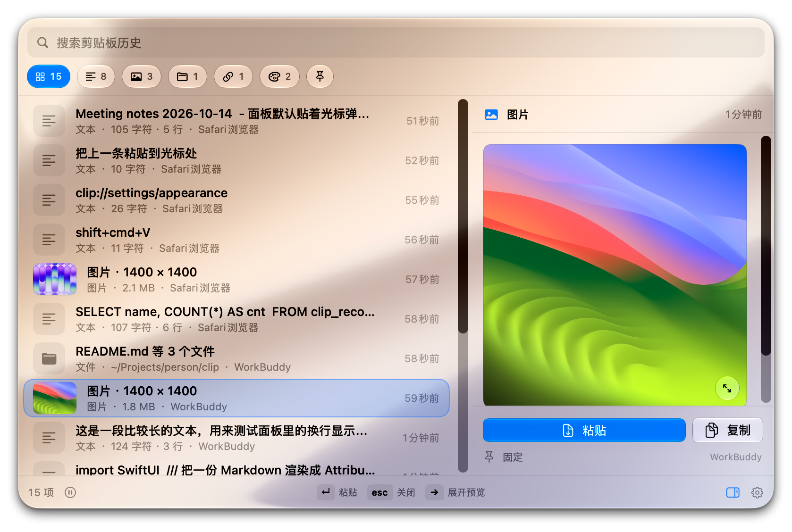Click text icon of 把上一条粘贴到光标处 entry

click(49, 160)
